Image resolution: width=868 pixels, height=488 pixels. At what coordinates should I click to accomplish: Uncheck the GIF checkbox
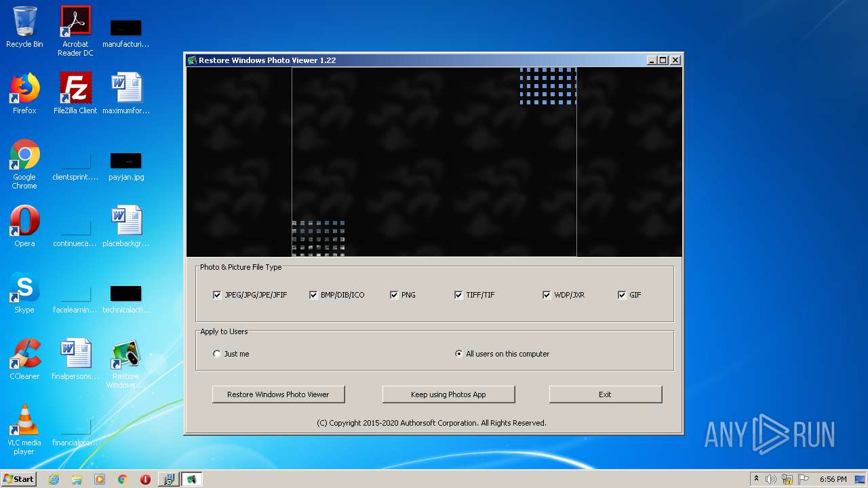(x=622, y=295)
